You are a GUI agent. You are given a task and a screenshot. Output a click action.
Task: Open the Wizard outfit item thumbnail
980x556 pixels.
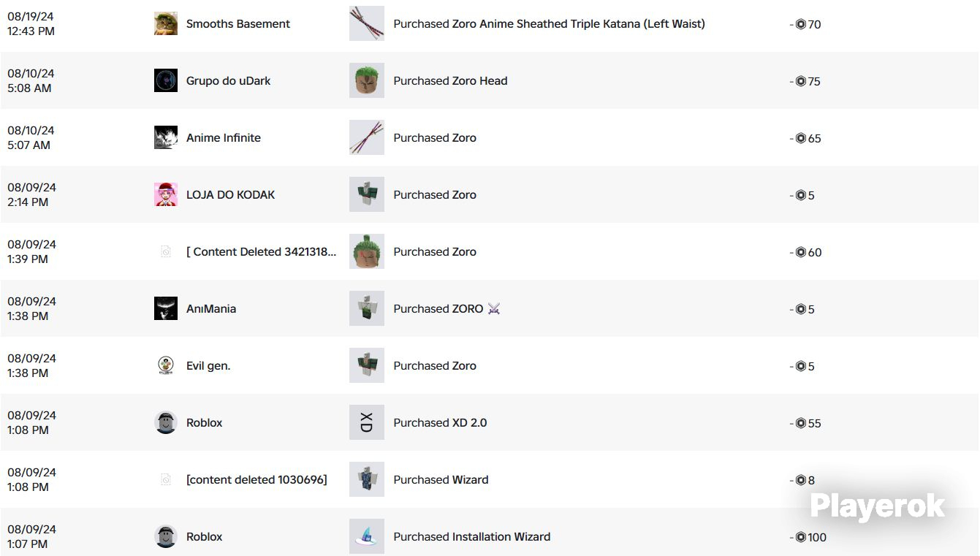(x=367, y=479)
